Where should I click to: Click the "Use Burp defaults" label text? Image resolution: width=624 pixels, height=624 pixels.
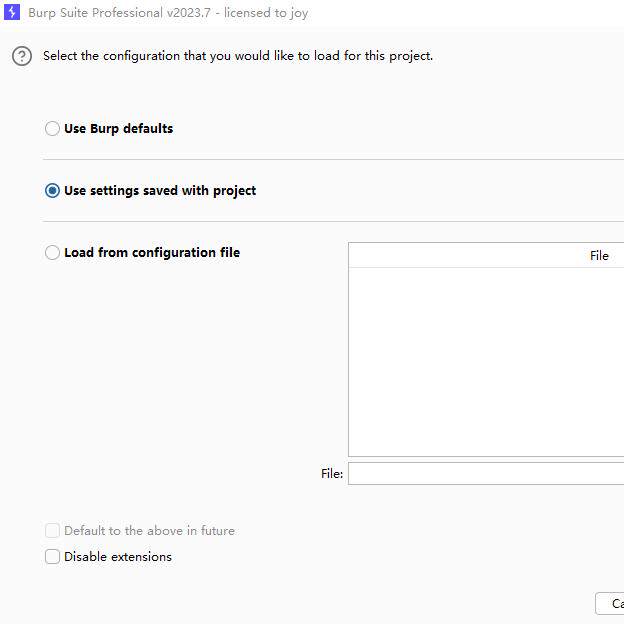coord(118,129)
